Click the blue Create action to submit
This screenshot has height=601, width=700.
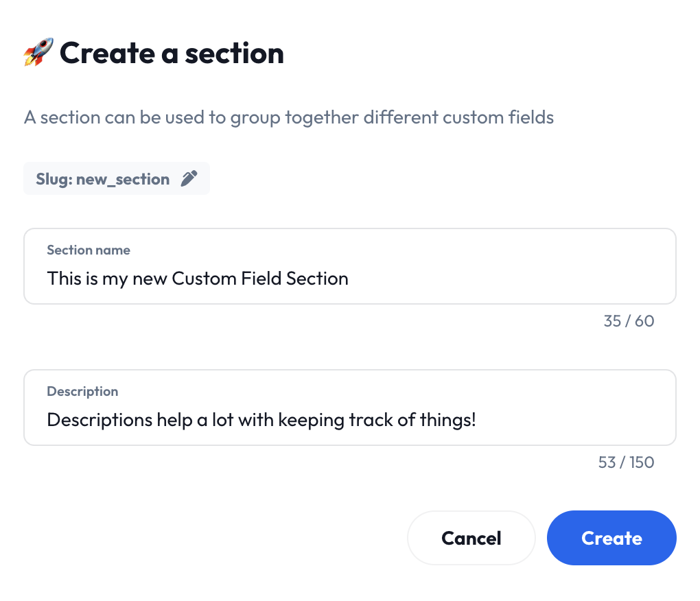tap(610, 538)
